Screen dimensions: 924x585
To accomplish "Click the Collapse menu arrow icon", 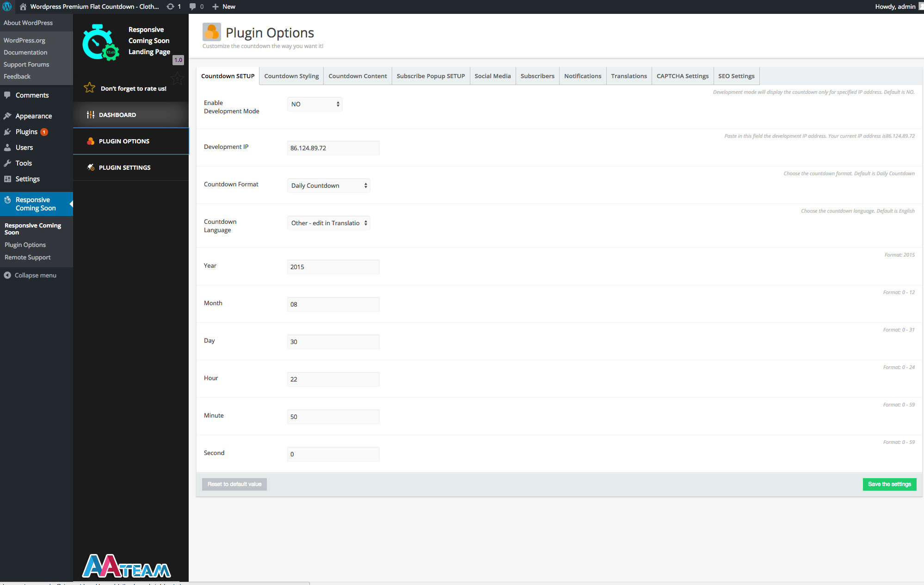I will click(x=7, y=275).
